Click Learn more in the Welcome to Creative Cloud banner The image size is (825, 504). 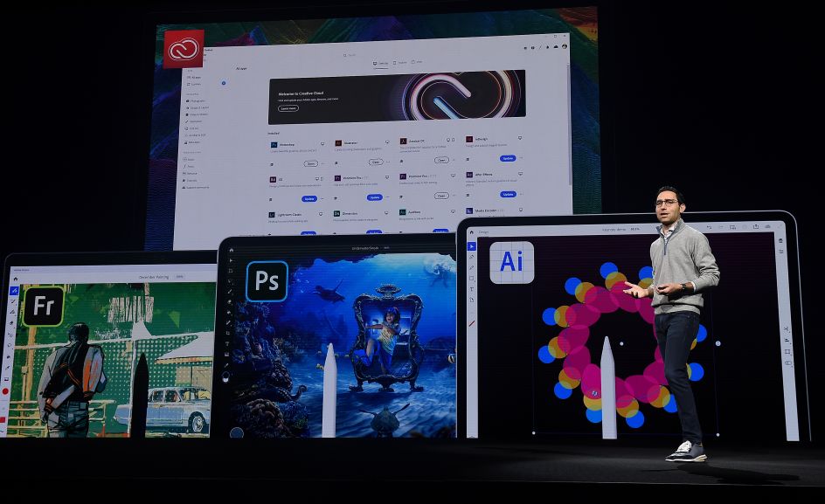[288, 108]
